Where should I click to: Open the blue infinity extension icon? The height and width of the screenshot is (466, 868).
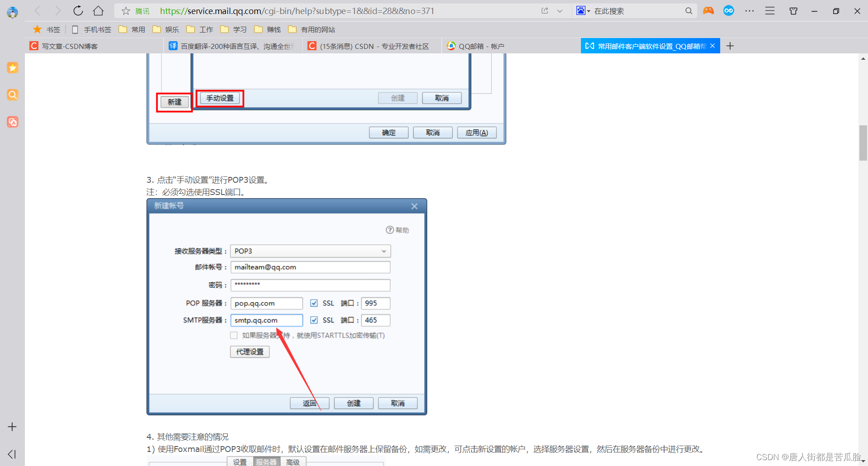pyautogui.click(x=729, y=11)
